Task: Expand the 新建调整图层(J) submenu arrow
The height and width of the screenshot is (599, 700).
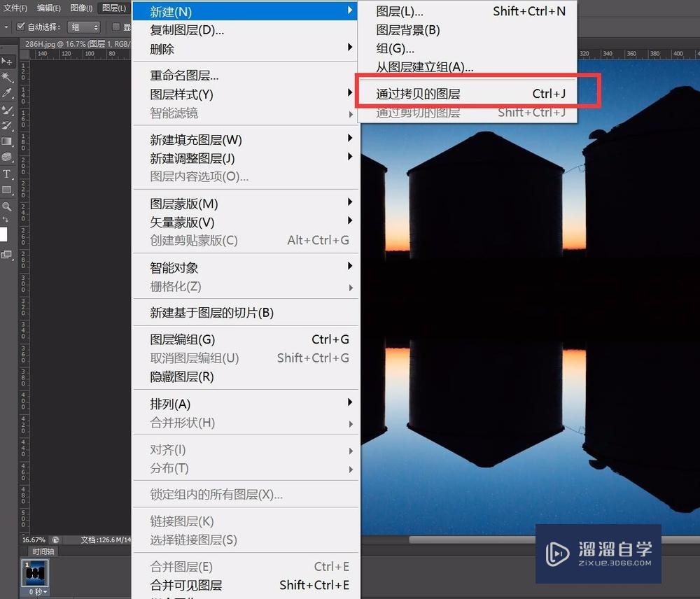Action: (350, 157)
